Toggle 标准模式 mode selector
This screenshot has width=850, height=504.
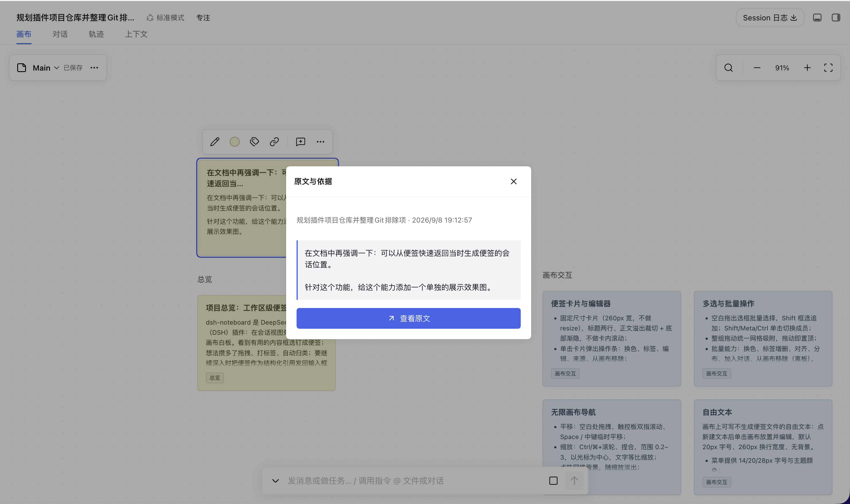(166, 18)
